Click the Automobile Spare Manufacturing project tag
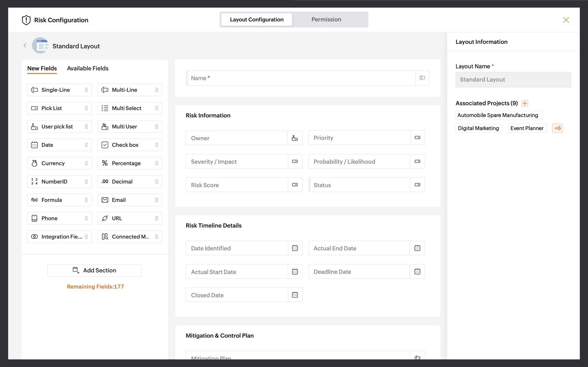This screenshot has height=367, width=588. (x=498, y=115)
